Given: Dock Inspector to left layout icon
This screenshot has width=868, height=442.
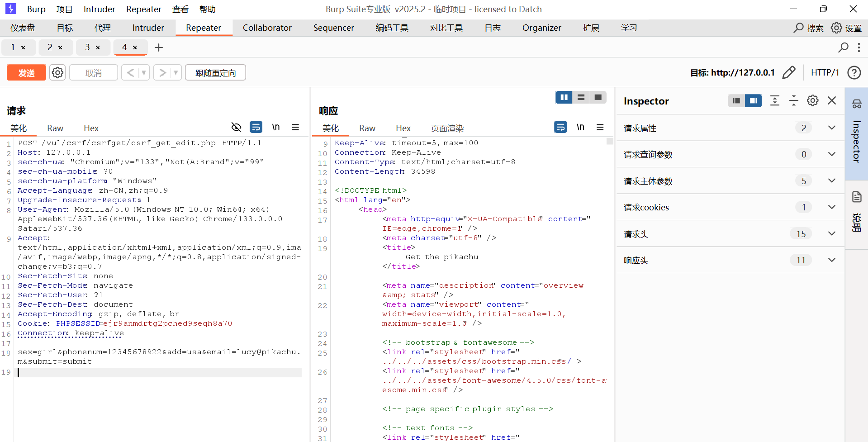Looking at the screenshot, I should tap(736, 100).
